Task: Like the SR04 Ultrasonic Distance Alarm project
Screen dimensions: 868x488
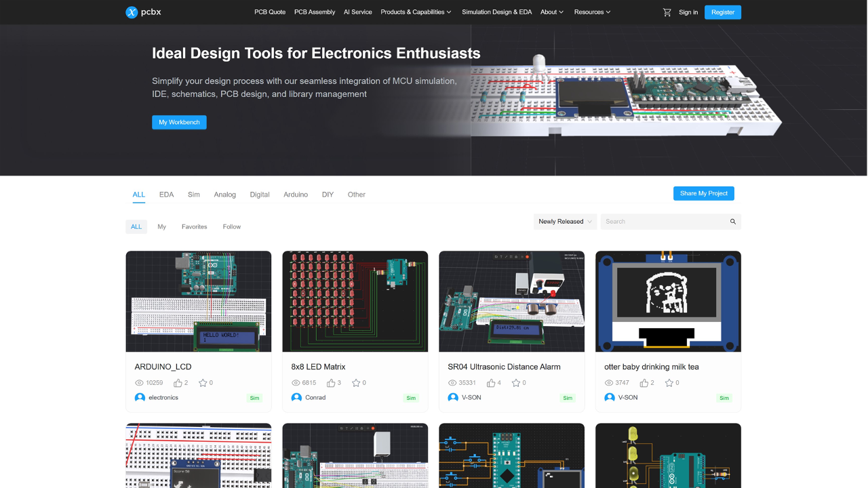Action: click(x=491, y=383)
